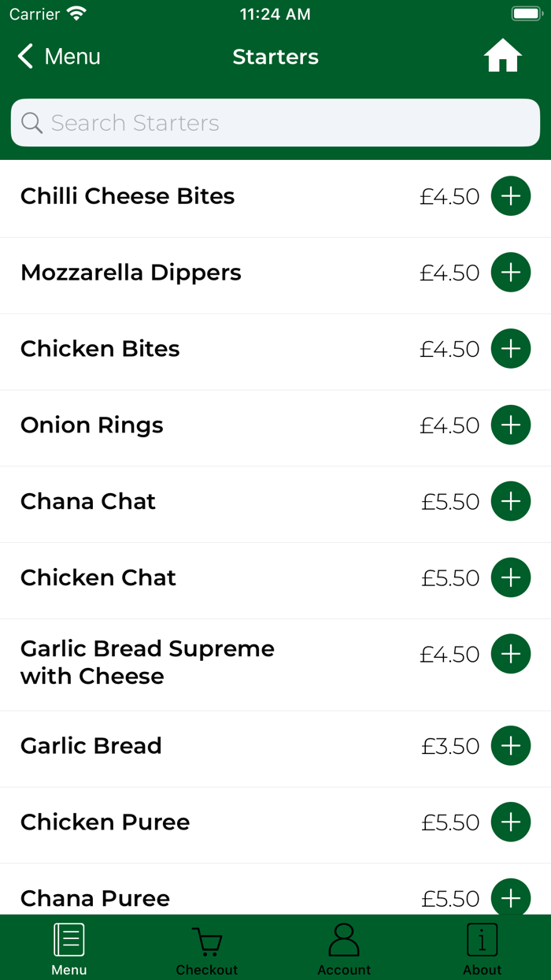Screen dimensions: 551x980
Task: Open the About tab
Action: [x=482, y=948]
